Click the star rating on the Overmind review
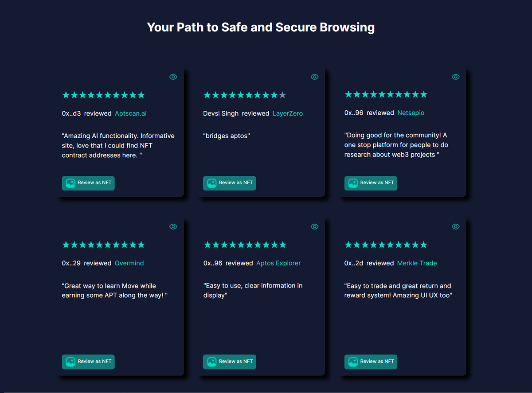Viewport: 532px width, 393px height. 103,245
